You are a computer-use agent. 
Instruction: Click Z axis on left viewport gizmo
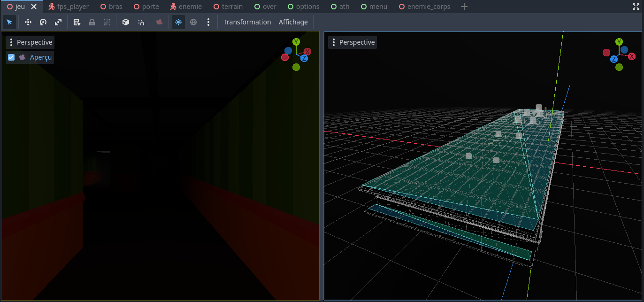304,58
